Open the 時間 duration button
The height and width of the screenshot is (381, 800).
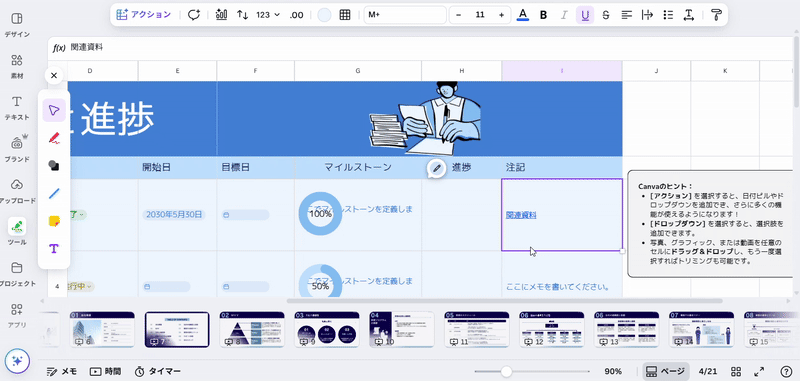(x=106, y=371)
